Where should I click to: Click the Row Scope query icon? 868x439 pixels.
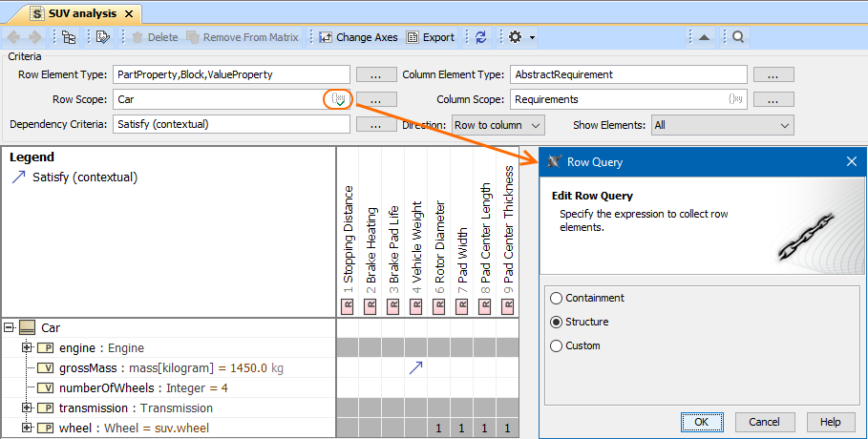point(339,98)
